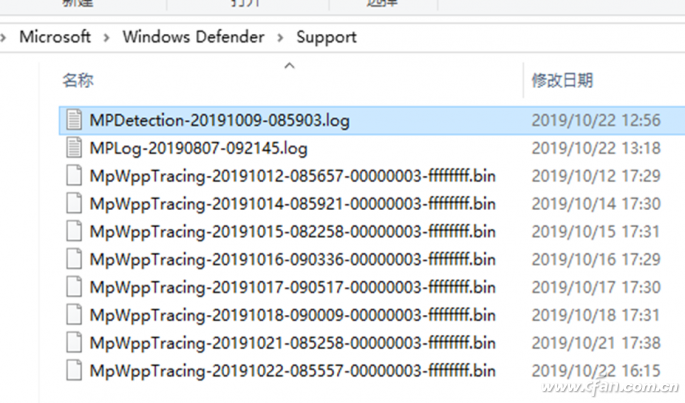Expand the chevron between Microsoft and Windows Defender
This screenshot has height=403, width=685.
[107, 38]
